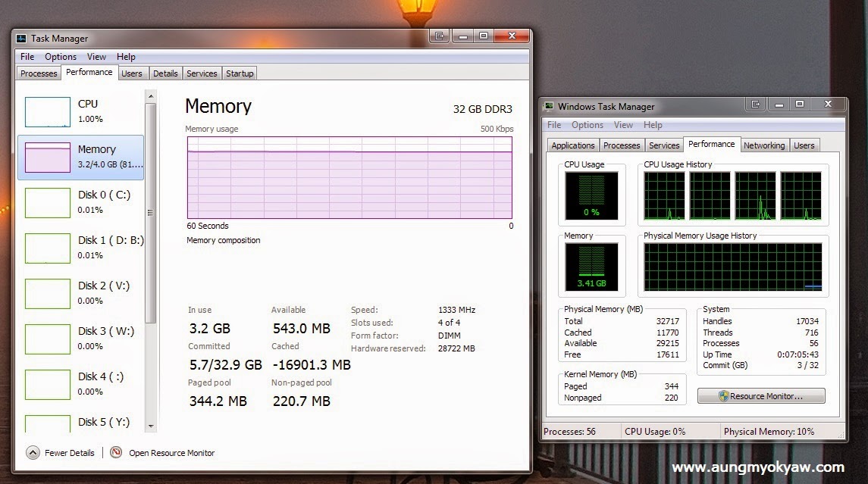
Task: Click the Physical Memory Usage History graph
Action: (733, 267)
